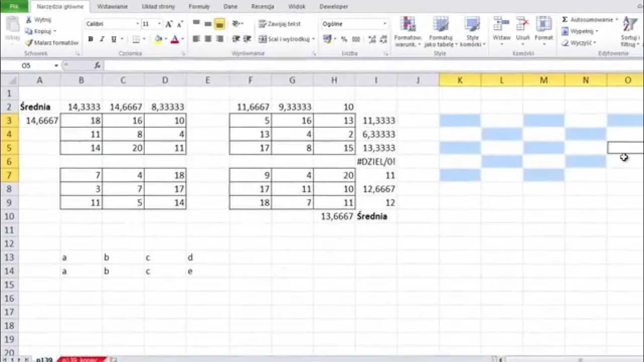The height and width of the screenshot is (362, 644).
Task: Apply the yellow fill color bucket
Action: coord(158,39)
